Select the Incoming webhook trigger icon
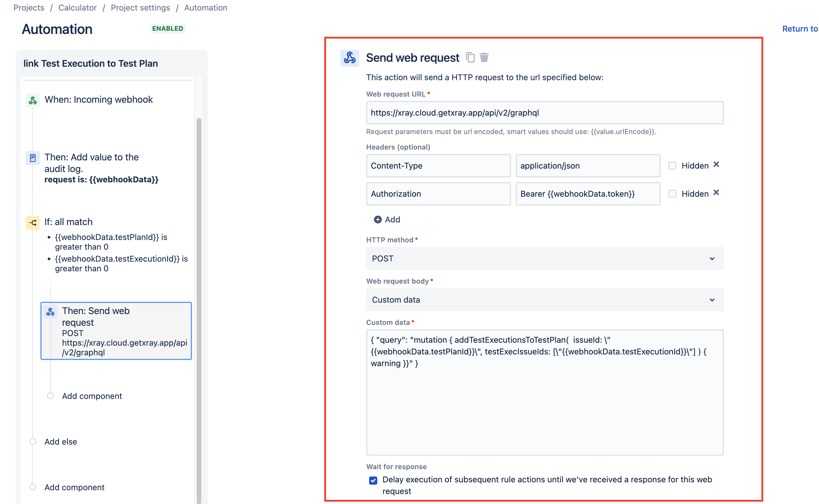Screen dimensions: 819x504 pos(33,100)
